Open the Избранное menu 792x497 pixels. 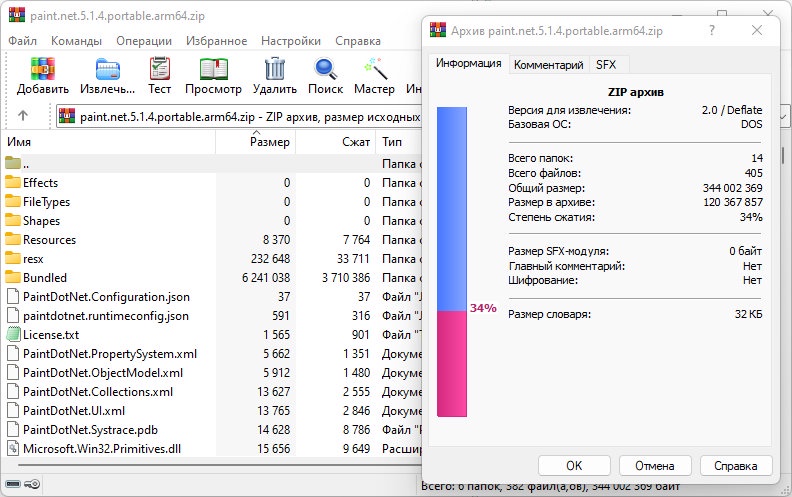217,41
